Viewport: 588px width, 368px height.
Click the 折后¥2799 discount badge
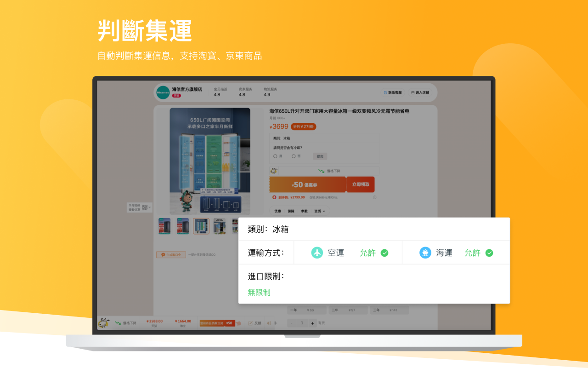pos(303,126)
